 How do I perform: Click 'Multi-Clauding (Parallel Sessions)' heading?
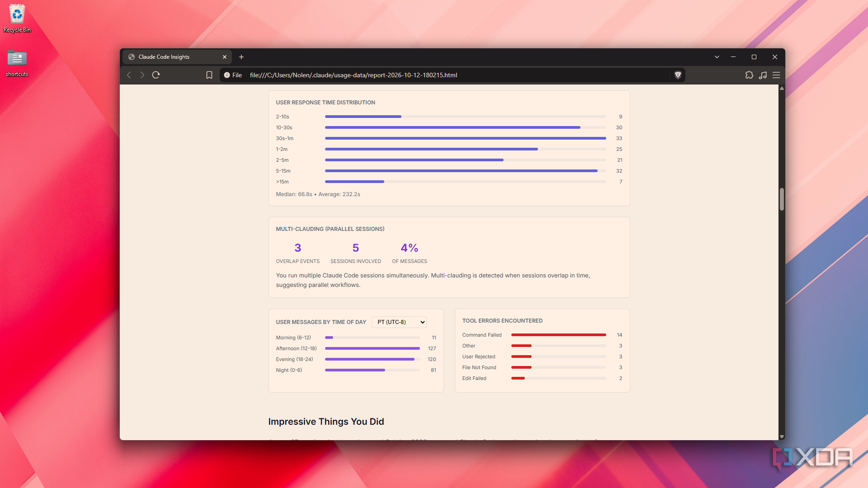pyautogui.click(x=330, y=229)
